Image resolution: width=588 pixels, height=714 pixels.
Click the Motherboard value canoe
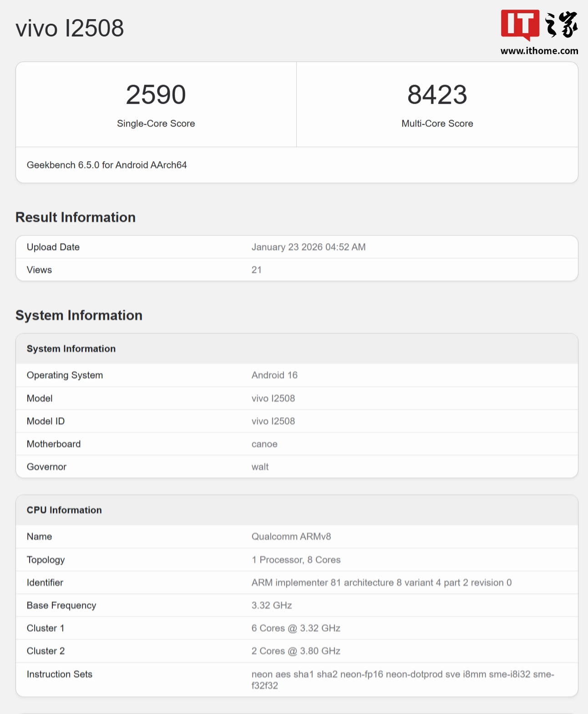[264, 444]
